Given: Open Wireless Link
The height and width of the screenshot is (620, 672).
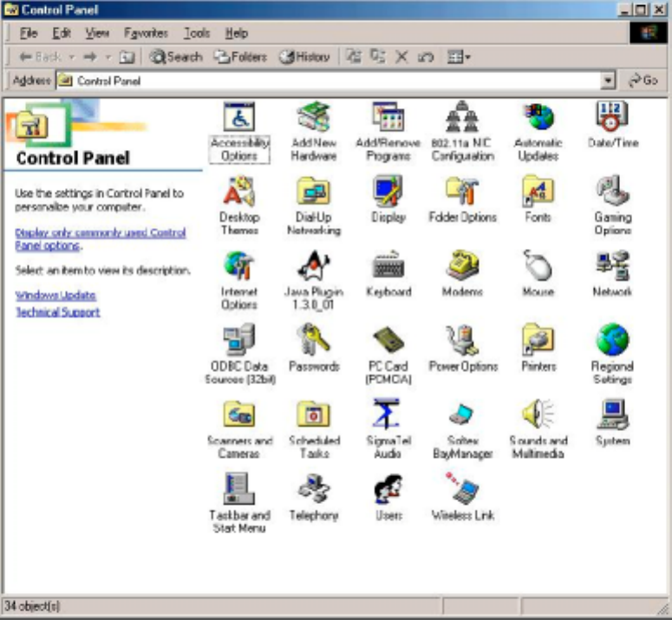Looking at the screenshot, I should click(x=462, y=498).
